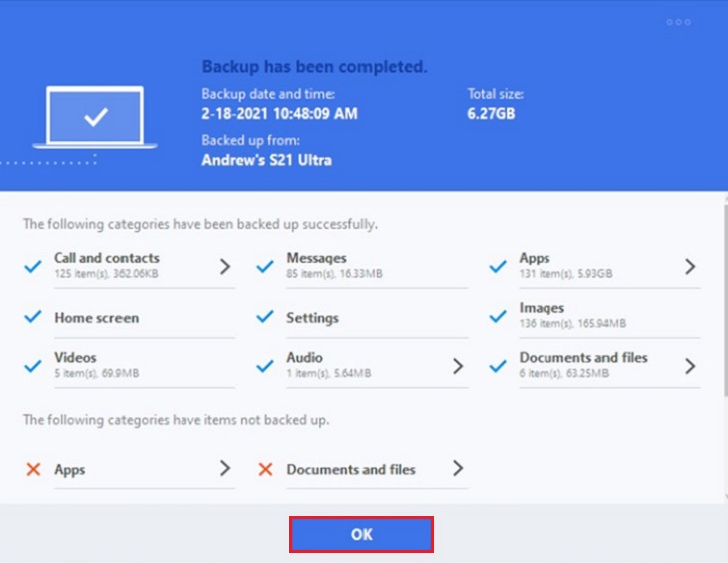
Task: Click the checkmark next to Images
Action: click(498, 316)
